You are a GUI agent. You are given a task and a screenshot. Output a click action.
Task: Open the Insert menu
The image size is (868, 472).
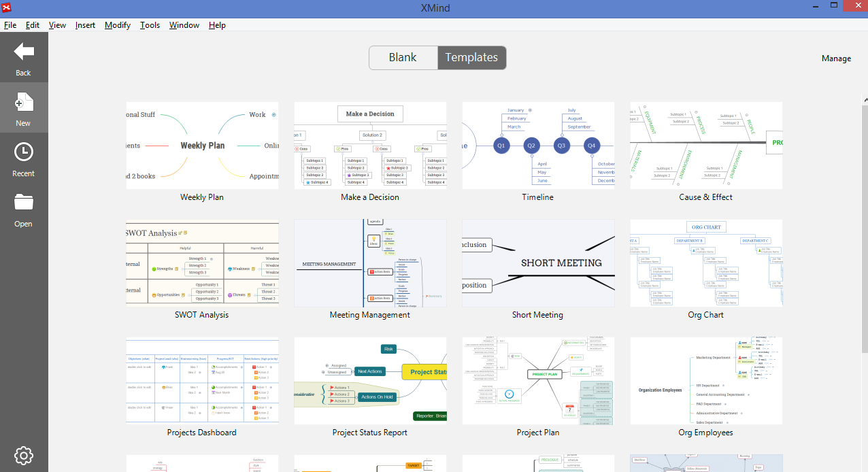tap(85, 25)
